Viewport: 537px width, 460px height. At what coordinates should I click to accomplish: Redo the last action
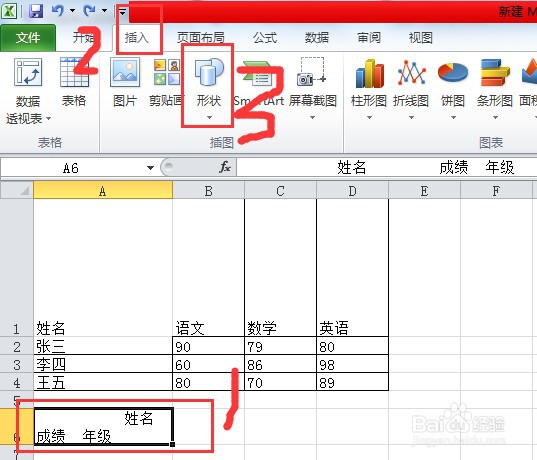pyautogui.click(x=89, y=11)
